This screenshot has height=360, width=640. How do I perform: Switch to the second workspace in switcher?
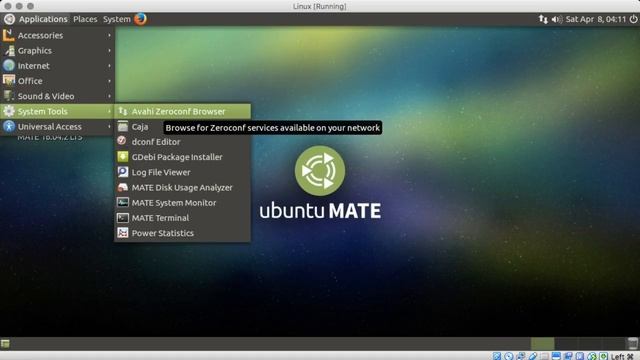click(566, 343)
